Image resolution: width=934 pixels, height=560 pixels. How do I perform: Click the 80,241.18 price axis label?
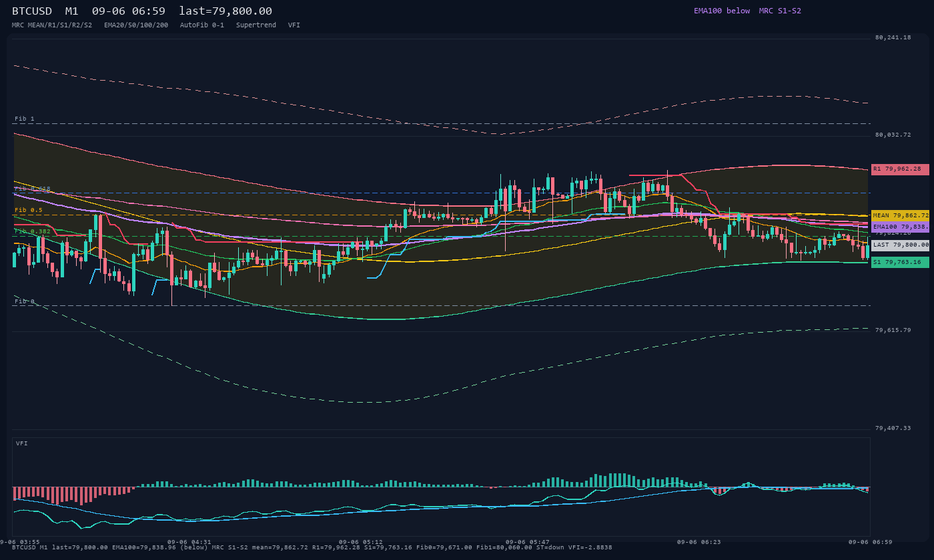click(x=893, y=37)
